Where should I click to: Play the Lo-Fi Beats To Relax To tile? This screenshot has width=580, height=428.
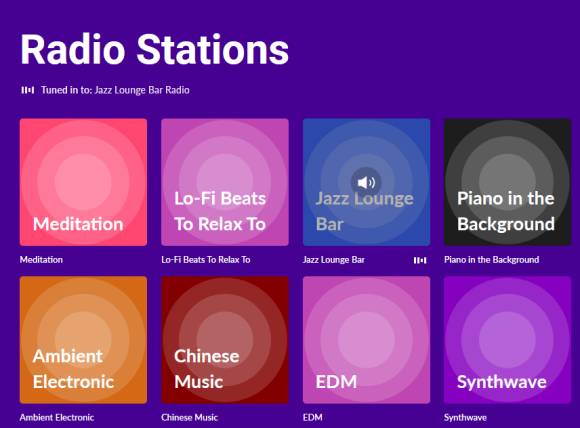coord(225,182)
